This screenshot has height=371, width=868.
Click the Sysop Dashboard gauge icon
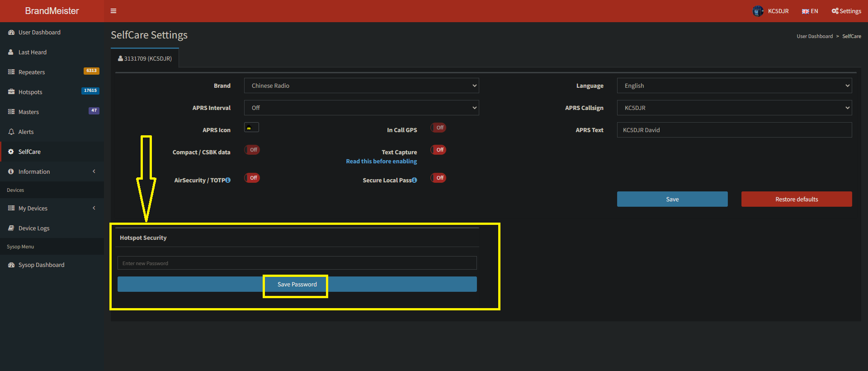(x=11, y=265)
